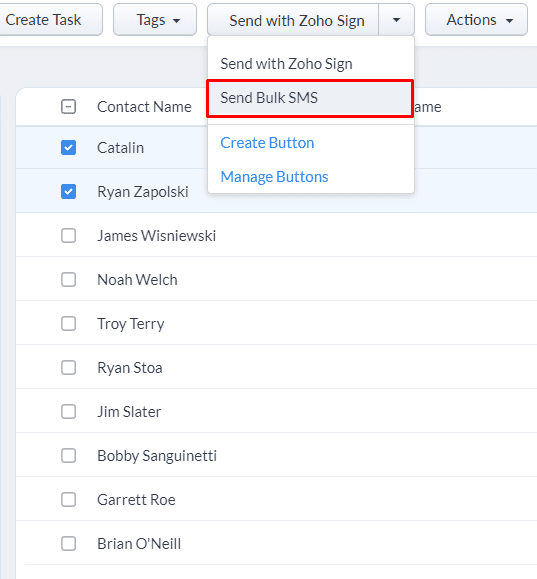Click the main Send with Zoho Sign button
The height and width of the screenshot is (579, 537).
[293, 20]
